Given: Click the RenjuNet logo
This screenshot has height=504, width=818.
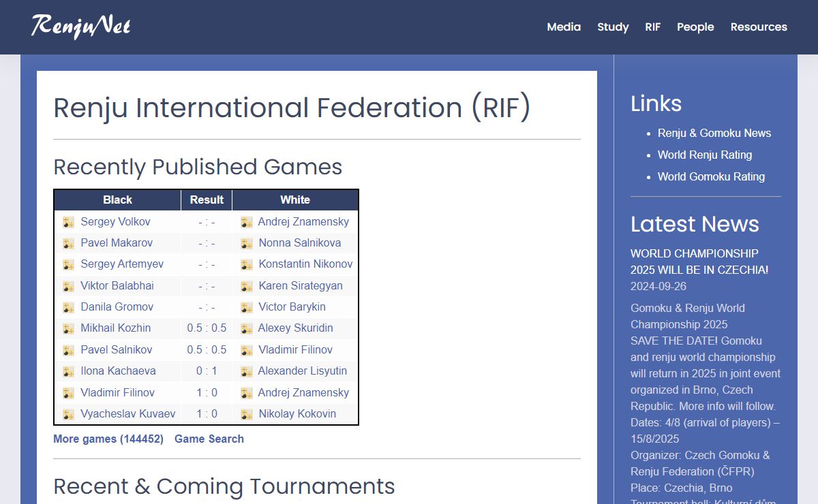Looking at the screenshot, I should coord(80,27).
